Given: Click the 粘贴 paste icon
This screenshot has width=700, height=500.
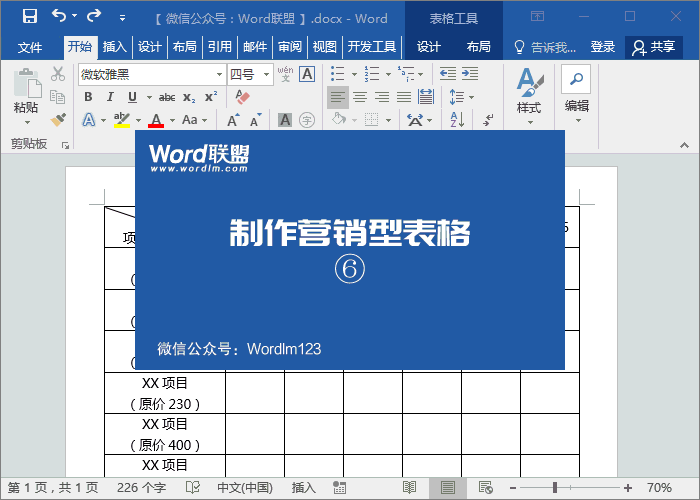Looking at the screenshot, I should point(26,83).
